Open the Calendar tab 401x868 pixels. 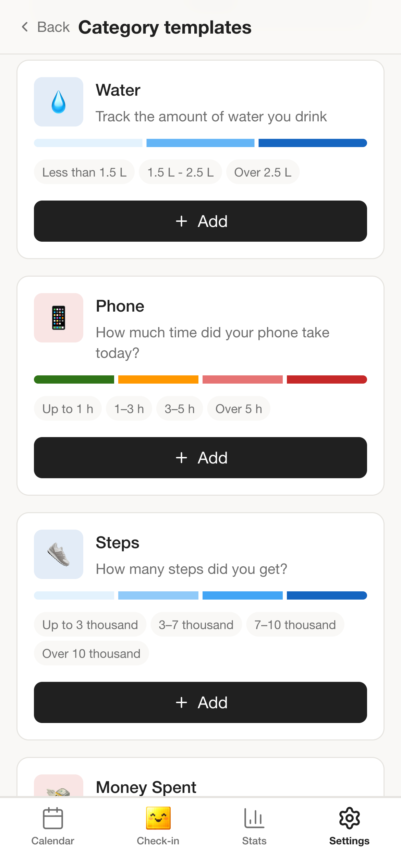[x=52, y=826]
